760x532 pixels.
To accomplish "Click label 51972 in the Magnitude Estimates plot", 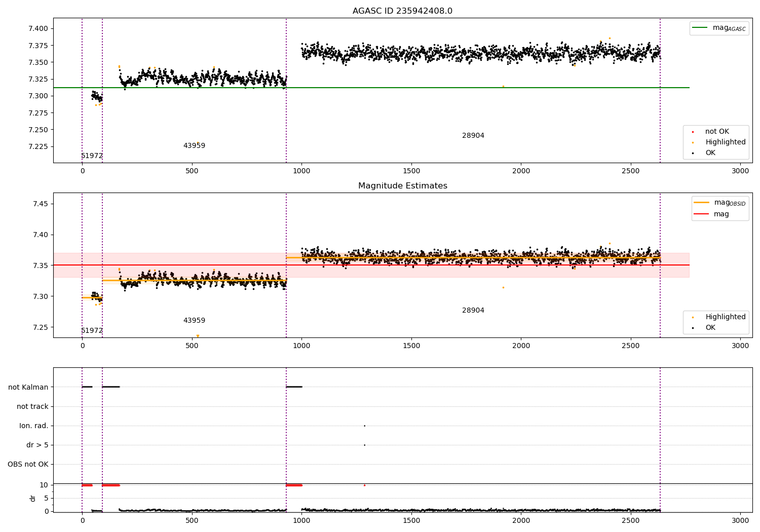I will pos(92,331).
